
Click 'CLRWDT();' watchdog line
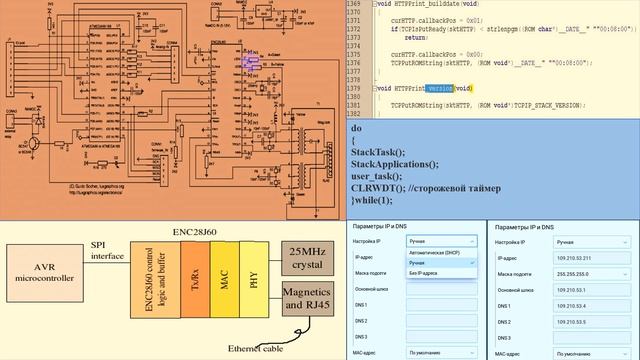tap(426, 188)
